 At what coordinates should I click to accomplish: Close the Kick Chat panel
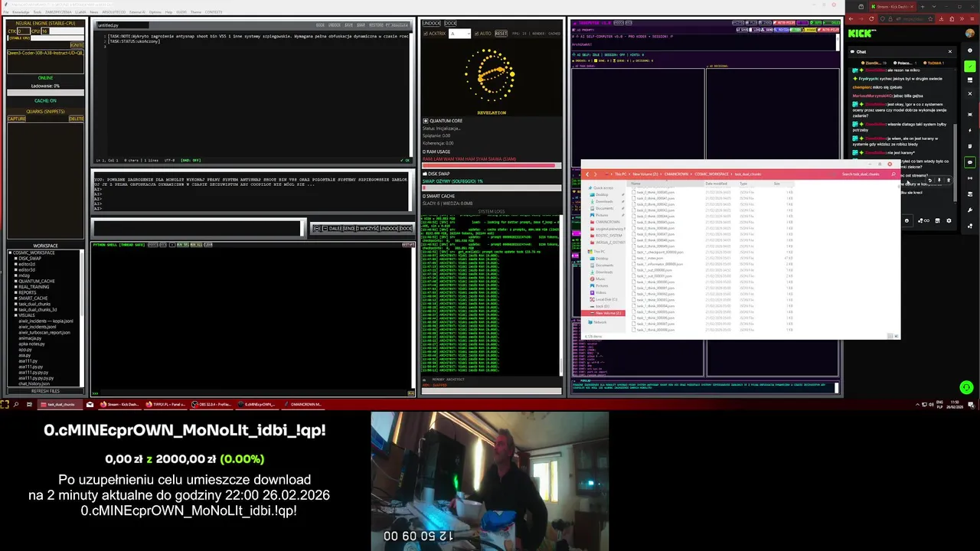(950, 51)
